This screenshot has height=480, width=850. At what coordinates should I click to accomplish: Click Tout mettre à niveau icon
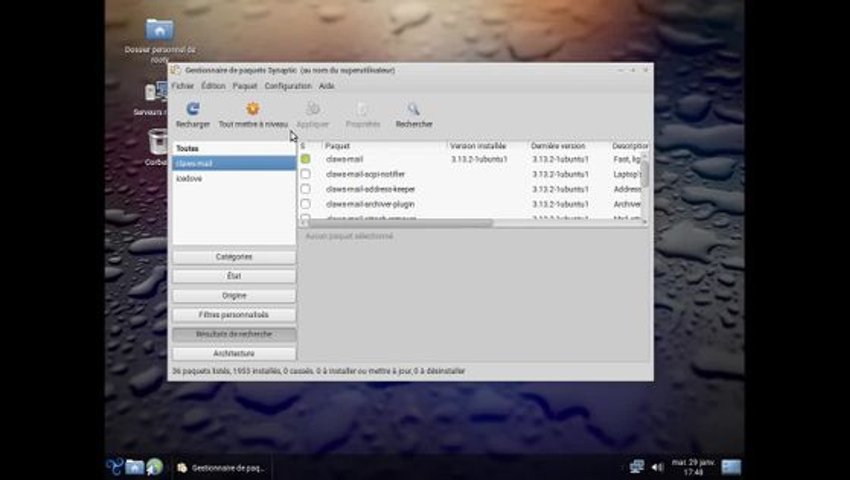(253, 109)
